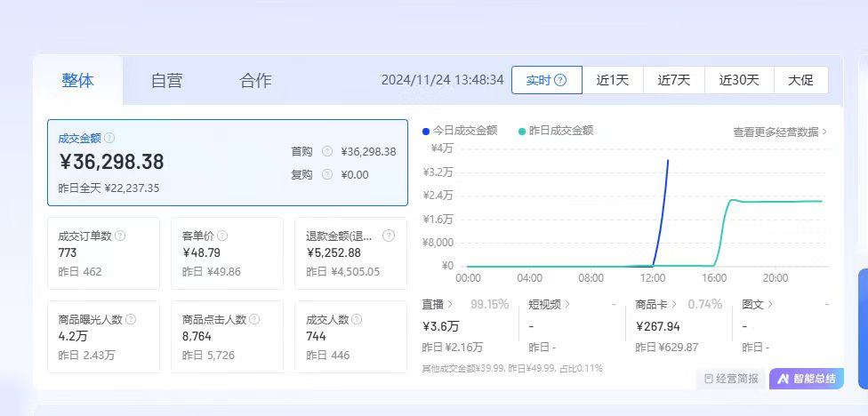Open help icon next to 客单价
868x416 pixels.
(x=222, y=236)
